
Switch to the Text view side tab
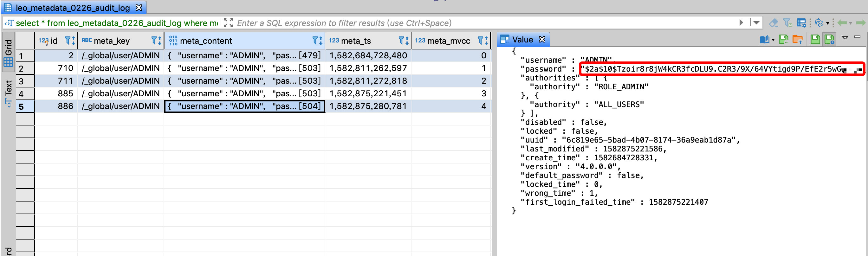8,93
